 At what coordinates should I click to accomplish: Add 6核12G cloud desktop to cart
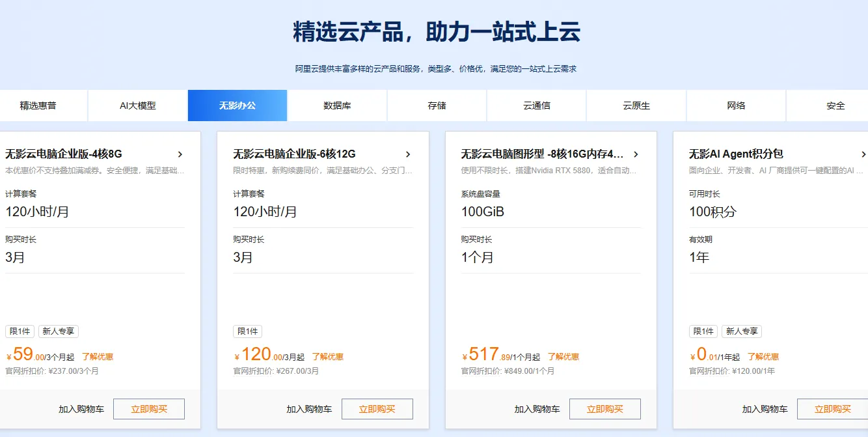click(309, 409)
